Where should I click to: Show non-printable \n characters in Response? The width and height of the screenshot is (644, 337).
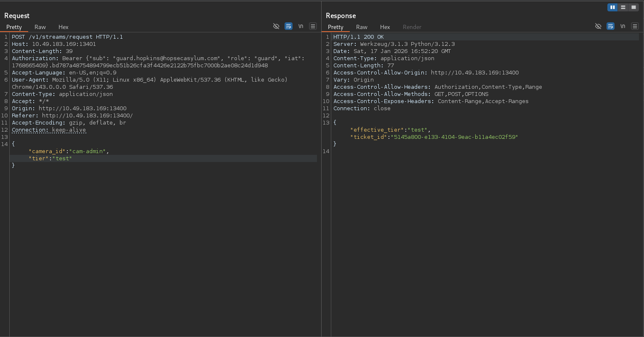pos(623,26)
